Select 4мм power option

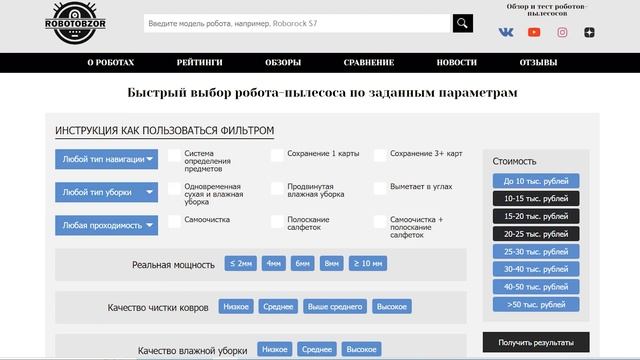[x=273, y=264]
